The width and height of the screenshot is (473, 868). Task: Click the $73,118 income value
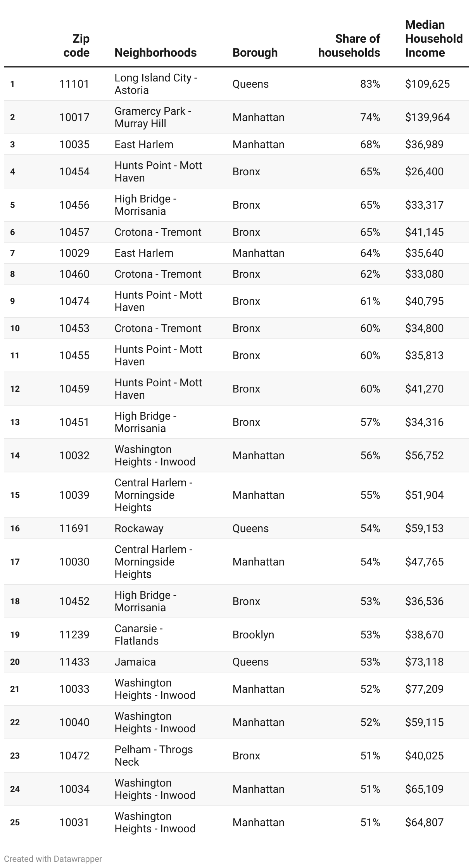[x=424, y=662]
